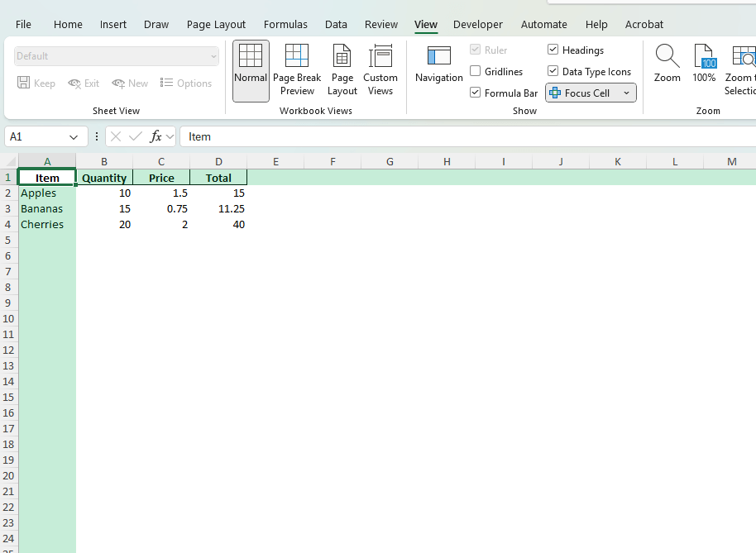Toggle the Focus Cell button
The height and width of the screenshot is (553, 756).
581,93
